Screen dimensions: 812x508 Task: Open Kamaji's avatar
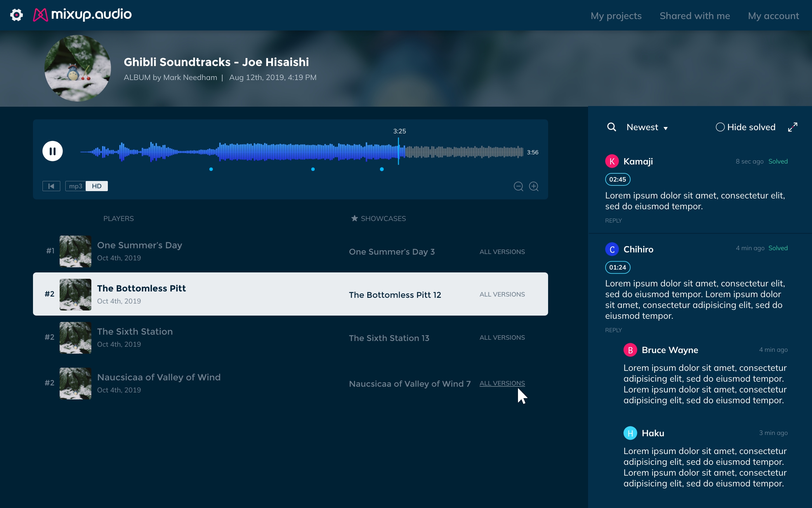[x=612, y=161]
